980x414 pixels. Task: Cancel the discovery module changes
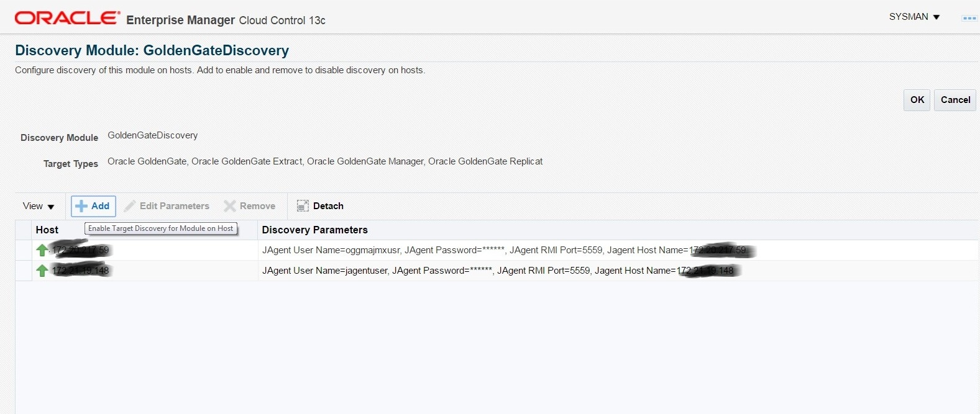955,100
